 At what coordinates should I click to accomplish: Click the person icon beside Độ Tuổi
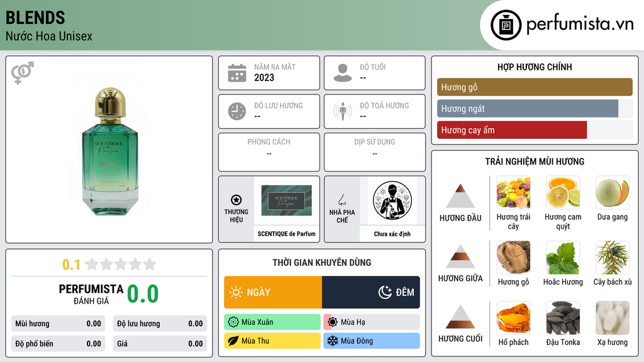343,73
